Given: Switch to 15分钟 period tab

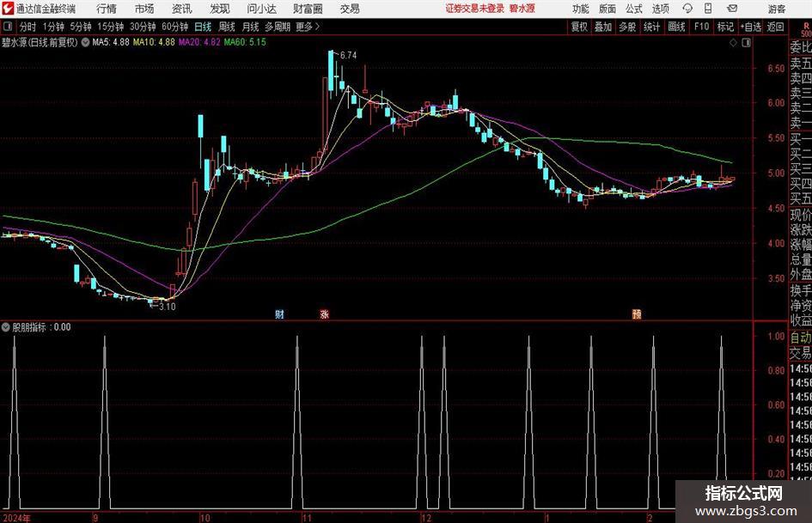Looking at the screenshot, I should click(111, 27).
